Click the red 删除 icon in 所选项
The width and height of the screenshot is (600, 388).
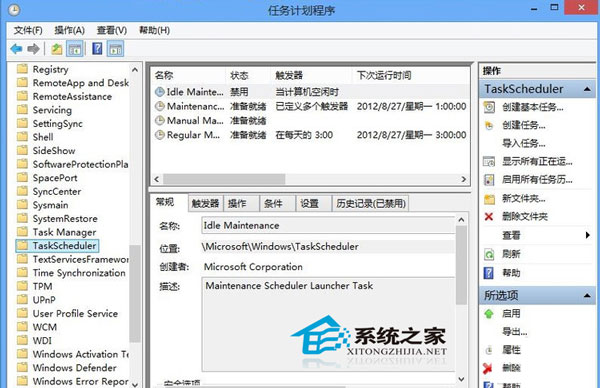pyautogui.click(x=488, y=368)
